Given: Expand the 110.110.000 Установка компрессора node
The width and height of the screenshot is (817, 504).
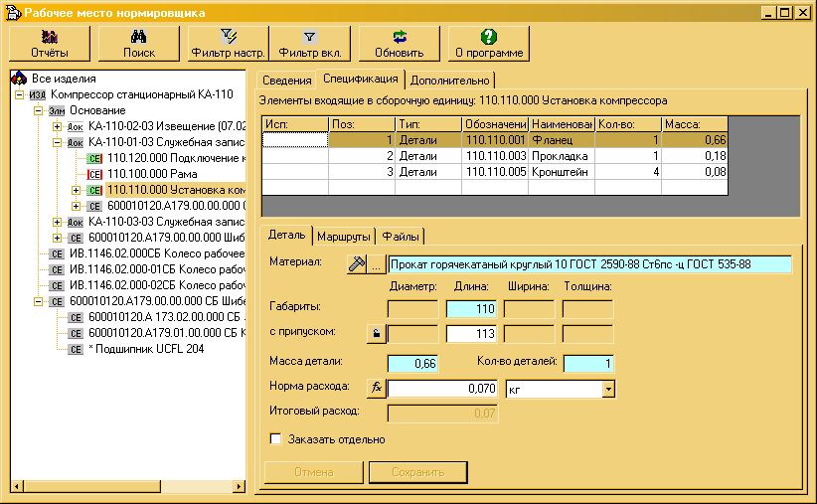Looking at the screenshot, I should point(76,190).
